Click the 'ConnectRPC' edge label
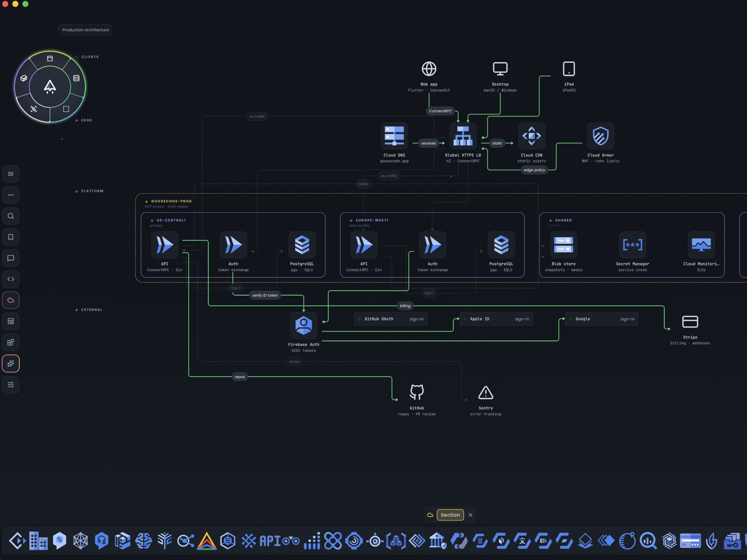The height and width of the screenshot is (560, 747). [x=440, y=111]
